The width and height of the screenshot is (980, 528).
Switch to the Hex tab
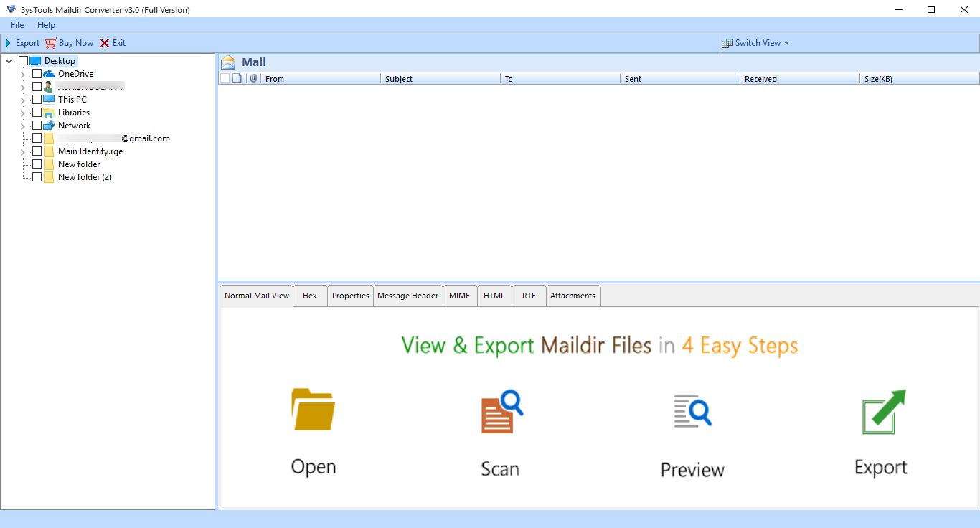click(310, 296)
